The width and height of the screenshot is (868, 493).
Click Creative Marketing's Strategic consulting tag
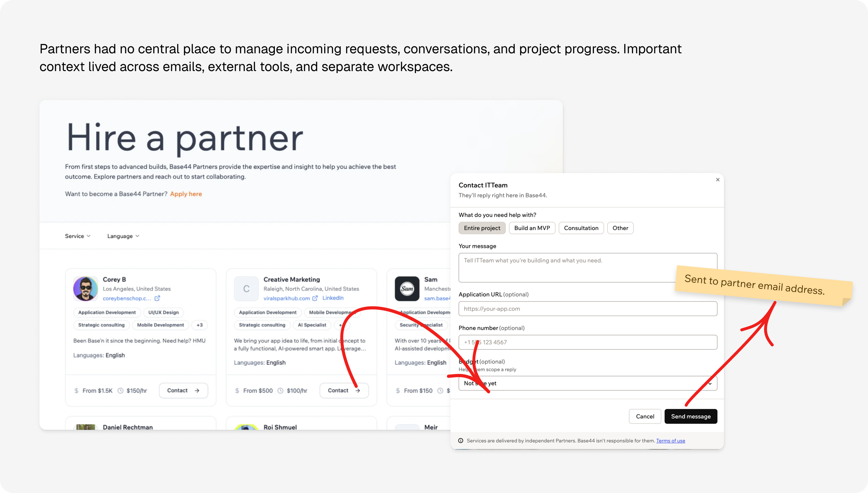click(x=262, y=325)
